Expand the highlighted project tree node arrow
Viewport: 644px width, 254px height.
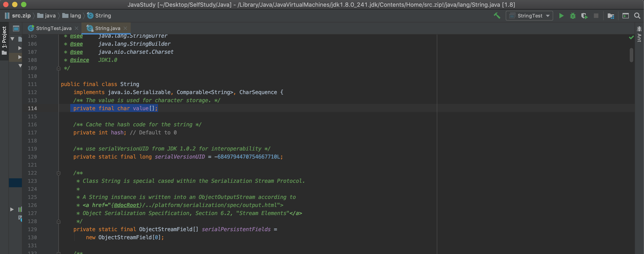click(x=20, y=57)
